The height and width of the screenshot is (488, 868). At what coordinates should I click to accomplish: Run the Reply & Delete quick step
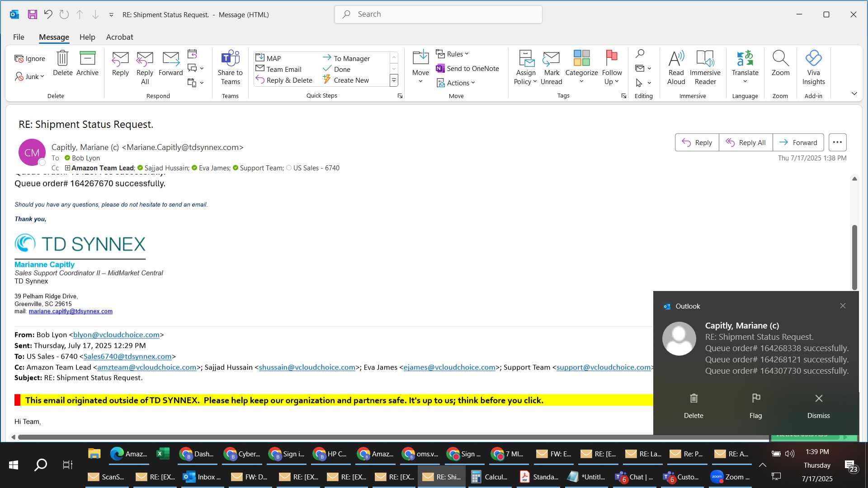pos(284,80)
